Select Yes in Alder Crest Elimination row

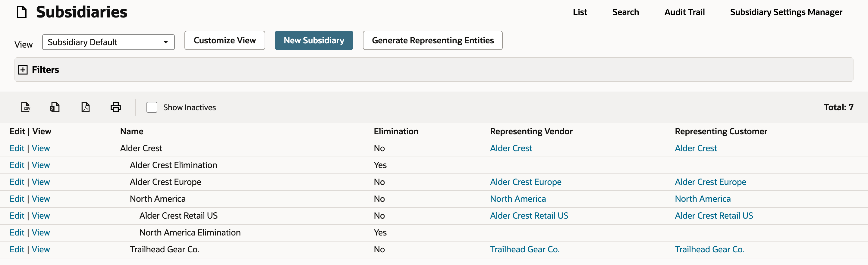pyautogui.click(x=380, y=165)
